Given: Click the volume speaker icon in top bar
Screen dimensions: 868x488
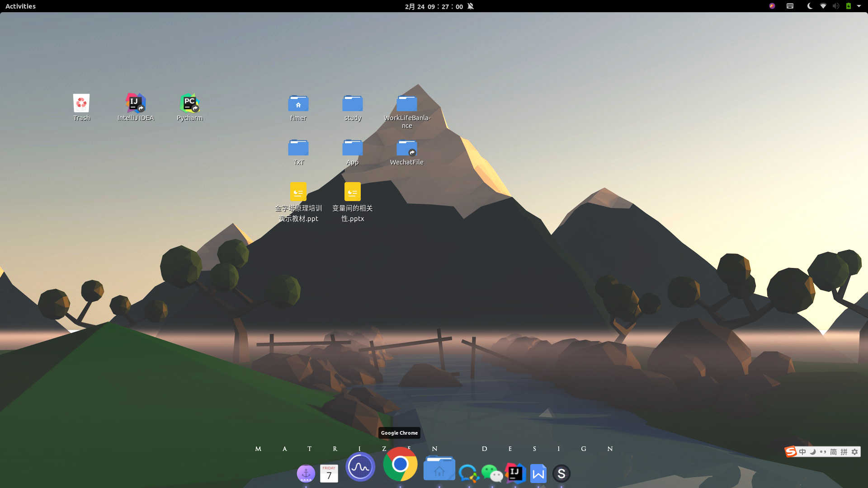Looking at the screenshot, I should point(836,6).
